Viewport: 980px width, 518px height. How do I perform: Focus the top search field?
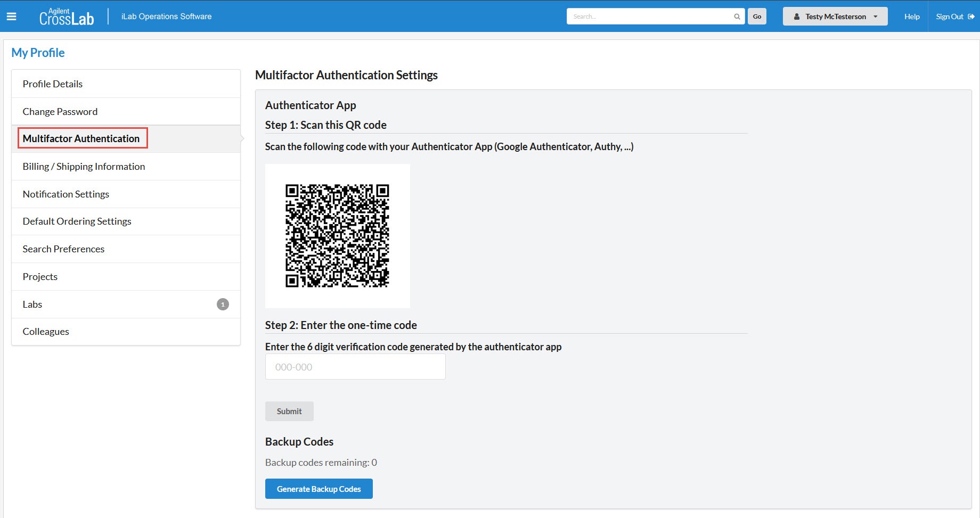650,17
